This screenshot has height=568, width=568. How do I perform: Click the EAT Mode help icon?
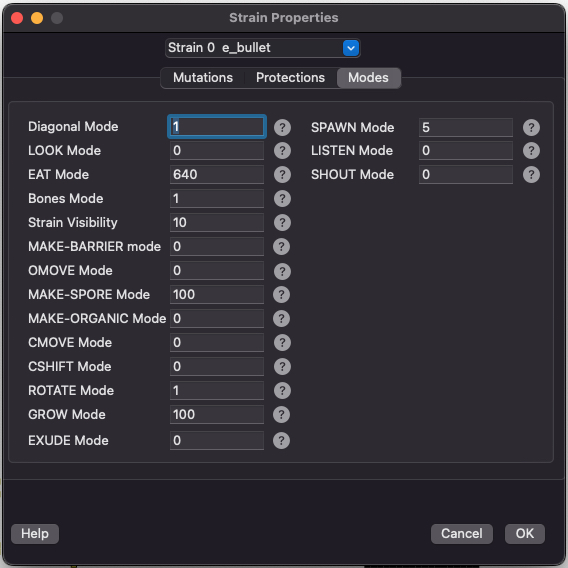pyautogui.click(x=282, y=175)
